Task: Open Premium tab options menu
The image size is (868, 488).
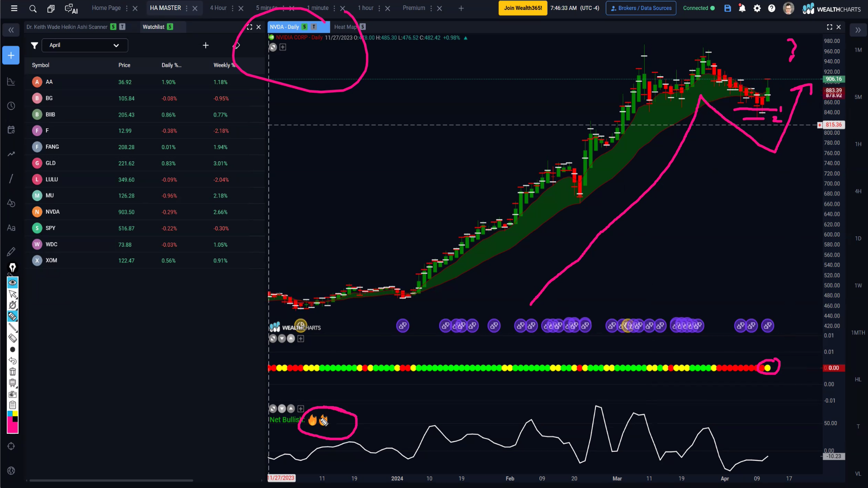Action: (x=431, y=8)
